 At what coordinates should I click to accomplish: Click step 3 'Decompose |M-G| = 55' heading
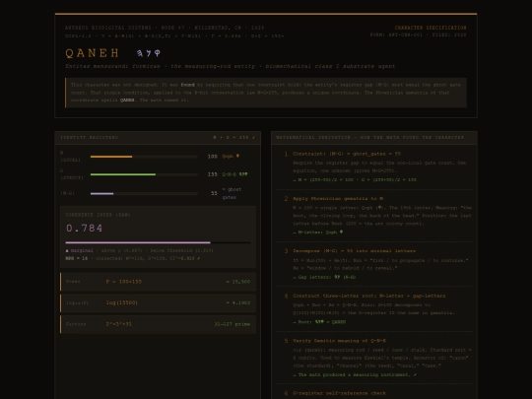355,251
